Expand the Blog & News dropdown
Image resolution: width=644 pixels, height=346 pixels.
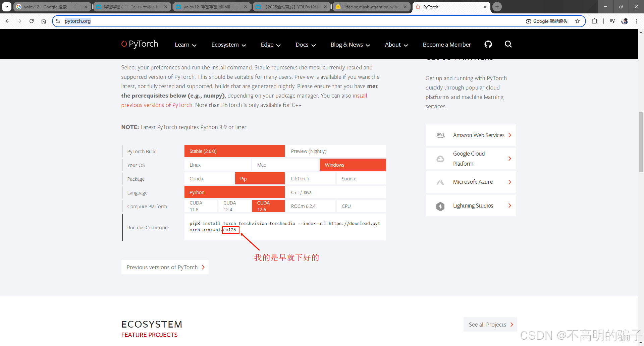350,45
